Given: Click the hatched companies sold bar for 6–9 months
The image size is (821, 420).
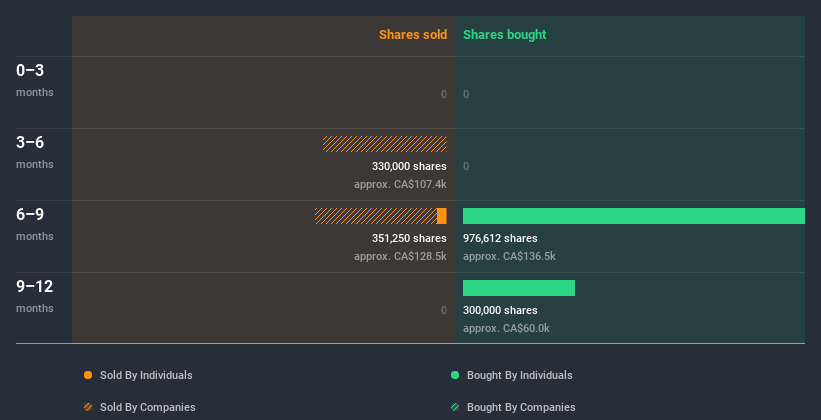Looking at the screenshot, I should [x=376, y=216].
